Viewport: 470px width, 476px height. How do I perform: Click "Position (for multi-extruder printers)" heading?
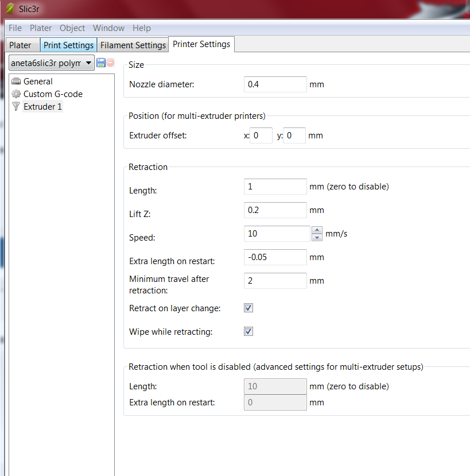click(x=197, y=116)
